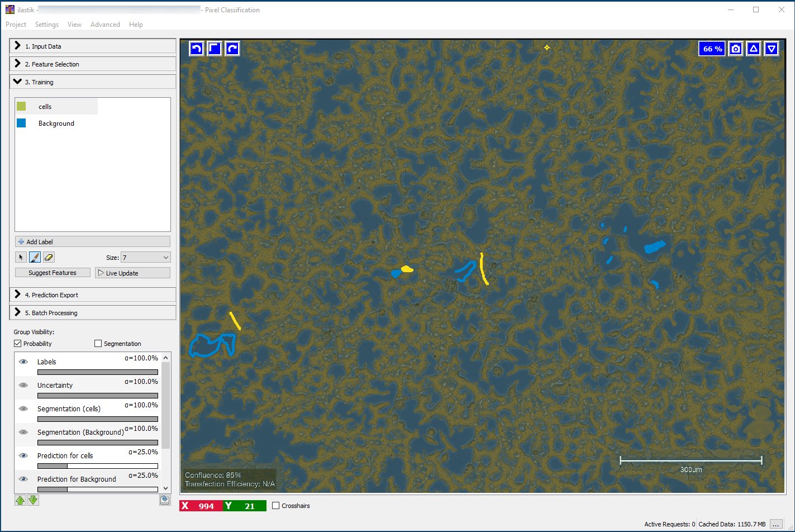Click the Suggest Features button

(52, 272)
